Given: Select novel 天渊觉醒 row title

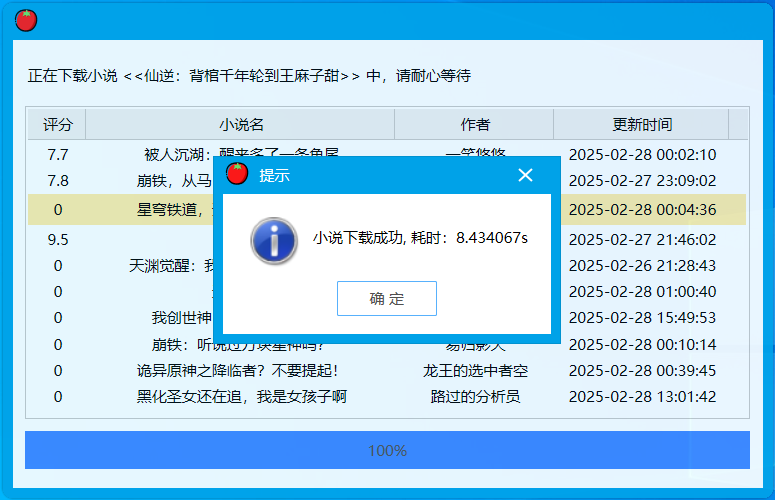Looking at the screenshot, I should (172, 266).
